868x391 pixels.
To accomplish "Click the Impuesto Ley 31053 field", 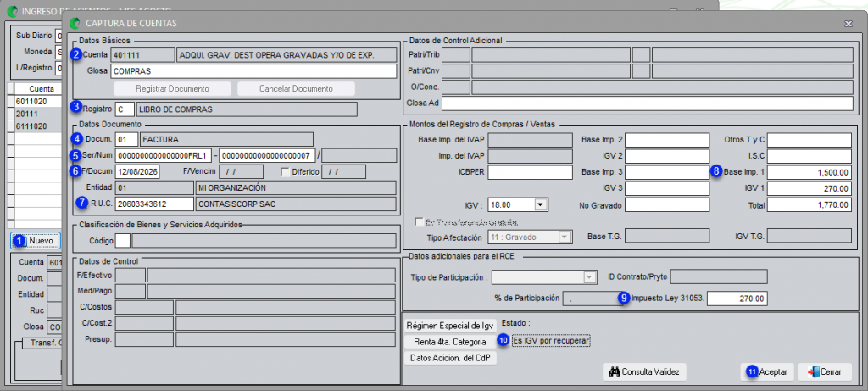I will click(x=737, y=299).
